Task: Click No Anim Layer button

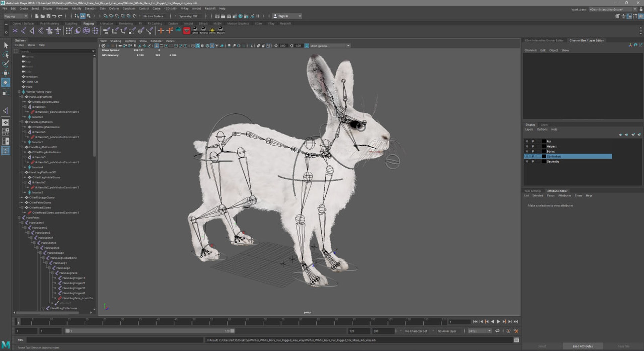Action: tap(447, 331)
